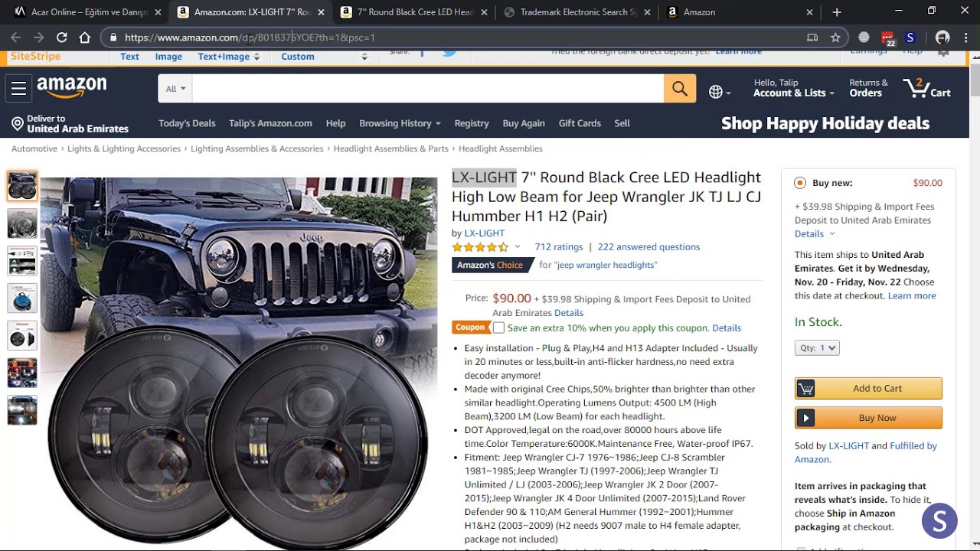Open the shopping Cart icon

click(x=926, y=89)
